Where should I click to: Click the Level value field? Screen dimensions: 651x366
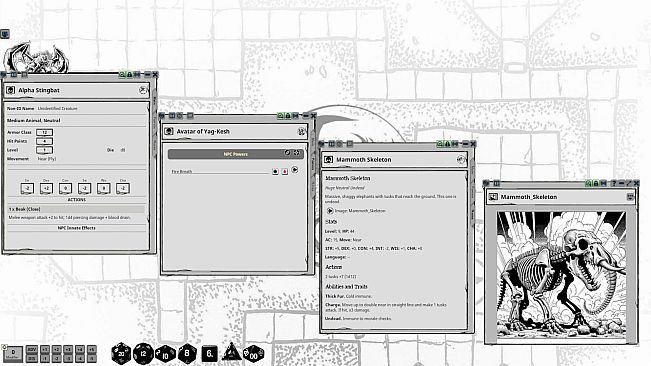point(44,150)
